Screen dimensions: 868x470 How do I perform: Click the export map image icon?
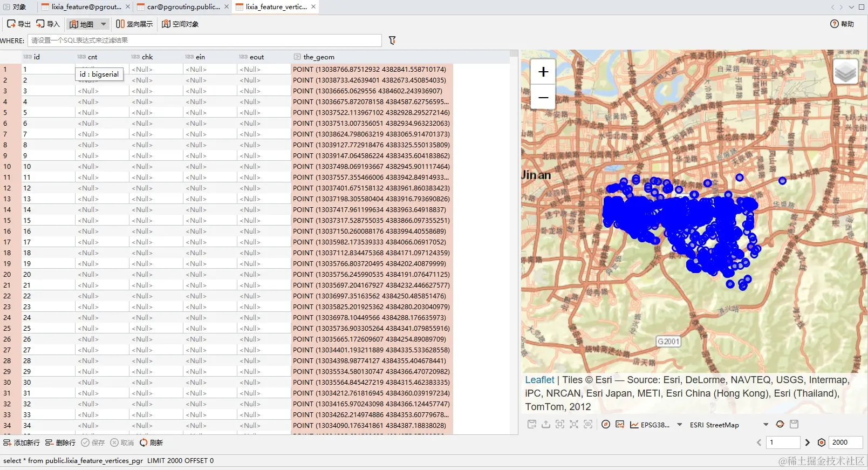tap(620, 424)
